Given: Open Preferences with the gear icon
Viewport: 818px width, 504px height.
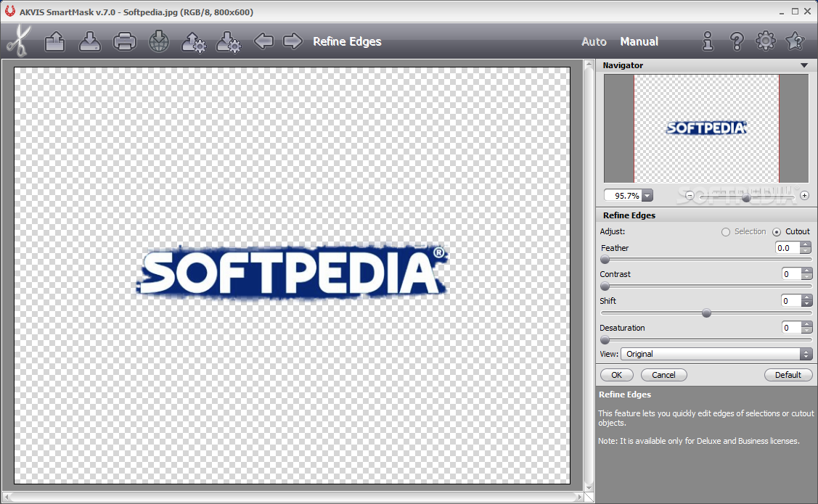Looking at the screenshot, I should 765,41.
